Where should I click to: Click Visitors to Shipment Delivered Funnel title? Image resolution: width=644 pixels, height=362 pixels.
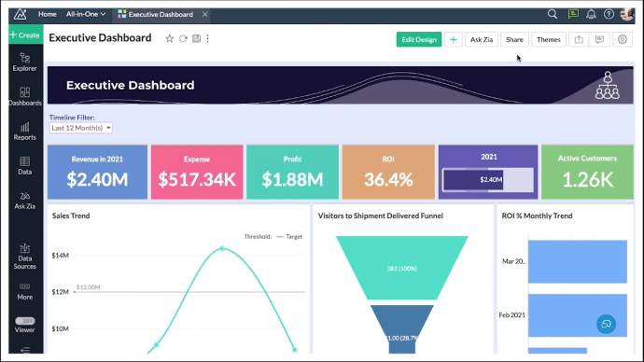[380, 216]
